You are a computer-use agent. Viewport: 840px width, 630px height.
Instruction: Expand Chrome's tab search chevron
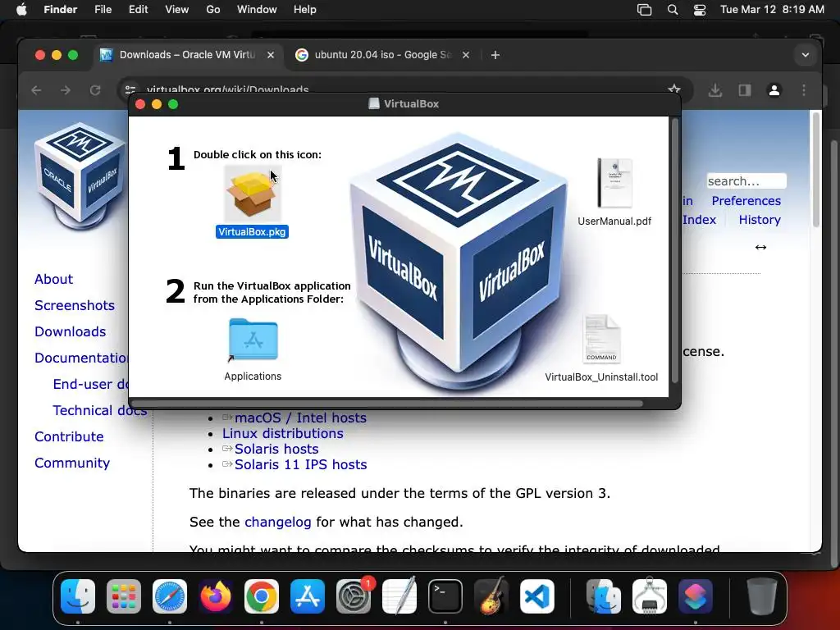coord(806,55)
